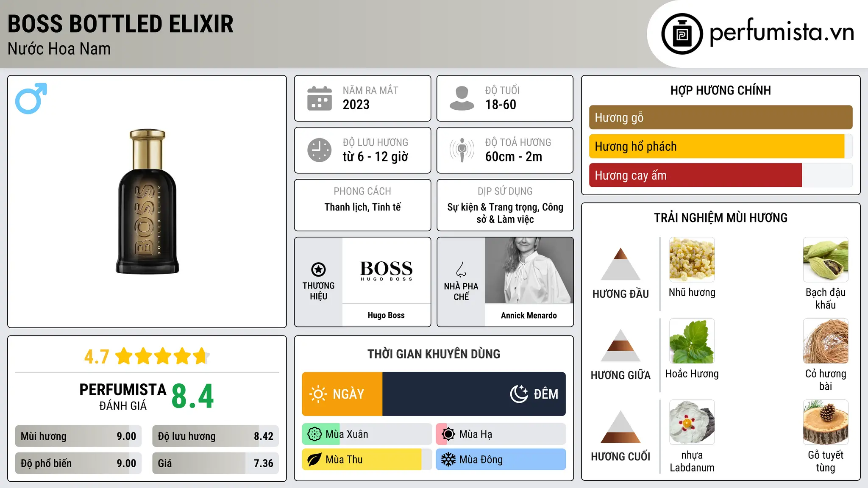Open the Annick Menardo perfumer photo
Viewport: 868px width, 488px height.
[529, 270]
